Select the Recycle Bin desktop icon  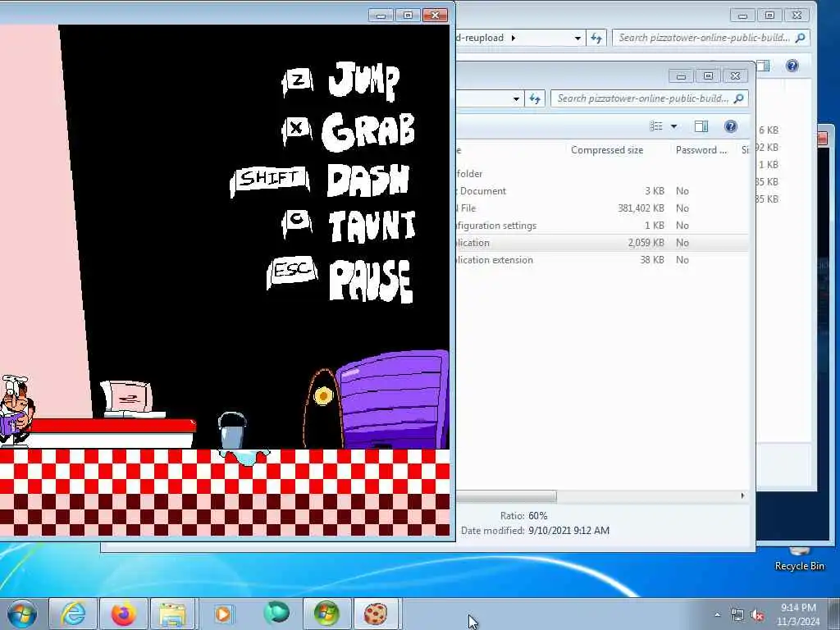click(x=799, y=559)
